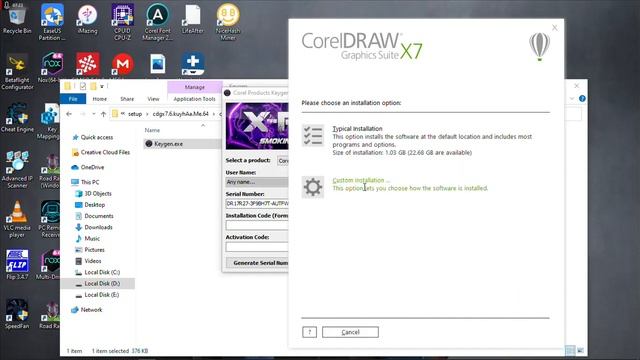Open Application Tools tab in File Explorer
This screenshot has width=640, height=360.
[x=194, y=99]
